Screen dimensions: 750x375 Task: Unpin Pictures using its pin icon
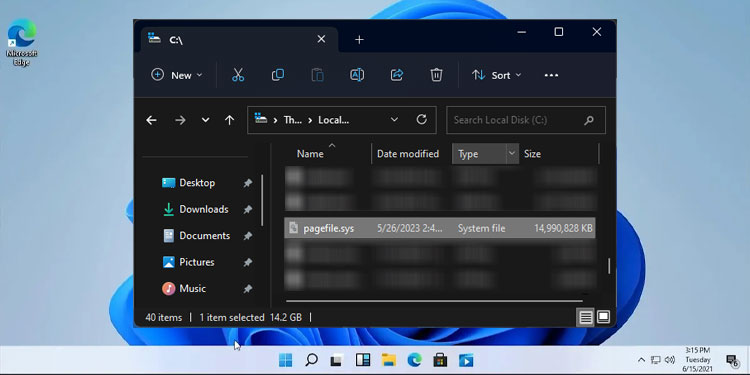click(247, 262)
